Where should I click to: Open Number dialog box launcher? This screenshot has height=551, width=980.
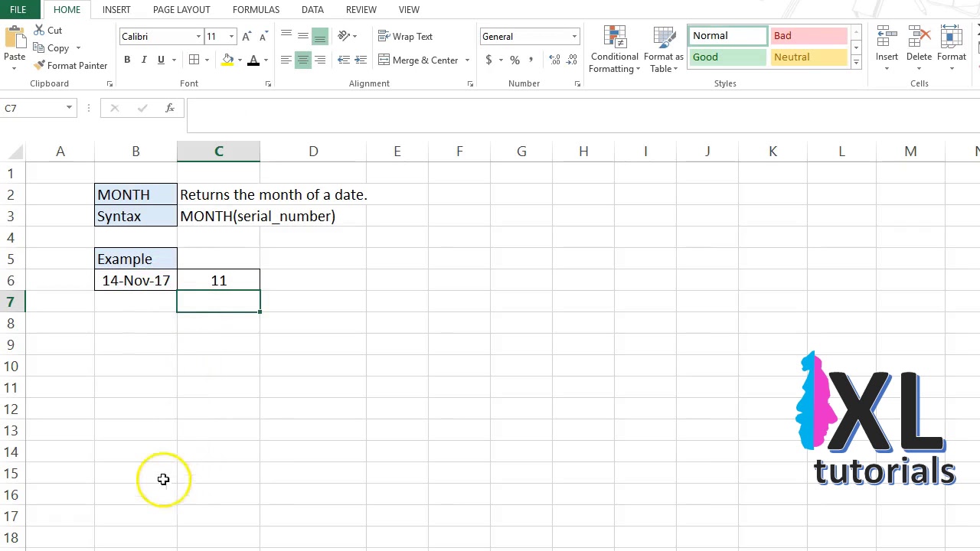pyautogui.click(x=577, y=84)
